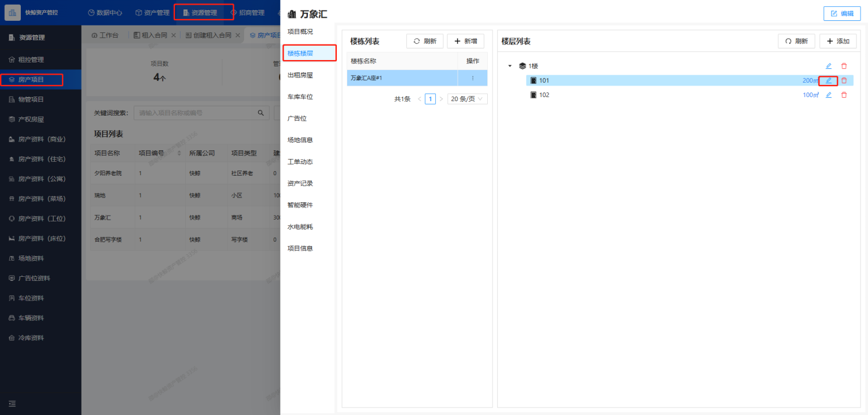Collapse the 1楼 floor tree node
The width and height of the screenshot is (868, 415).
click(510, 66)
